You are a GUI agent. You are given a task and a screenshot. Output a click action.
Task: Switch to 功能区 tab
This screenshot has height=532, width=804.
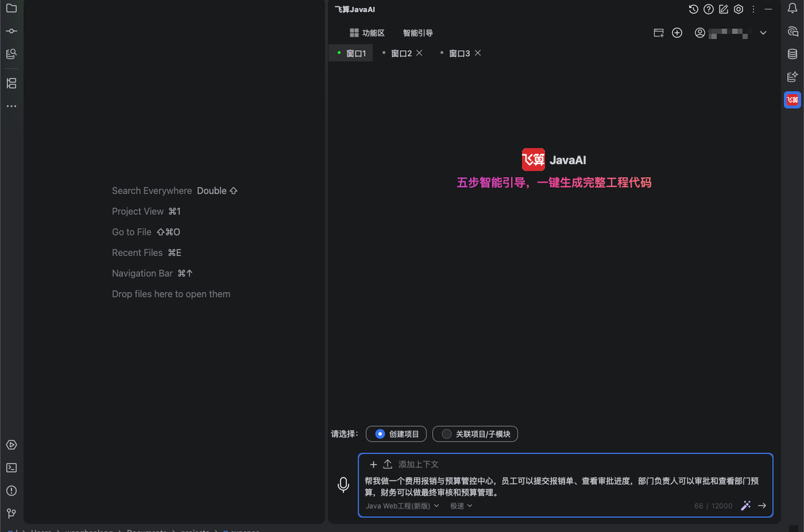click(367, 33)
